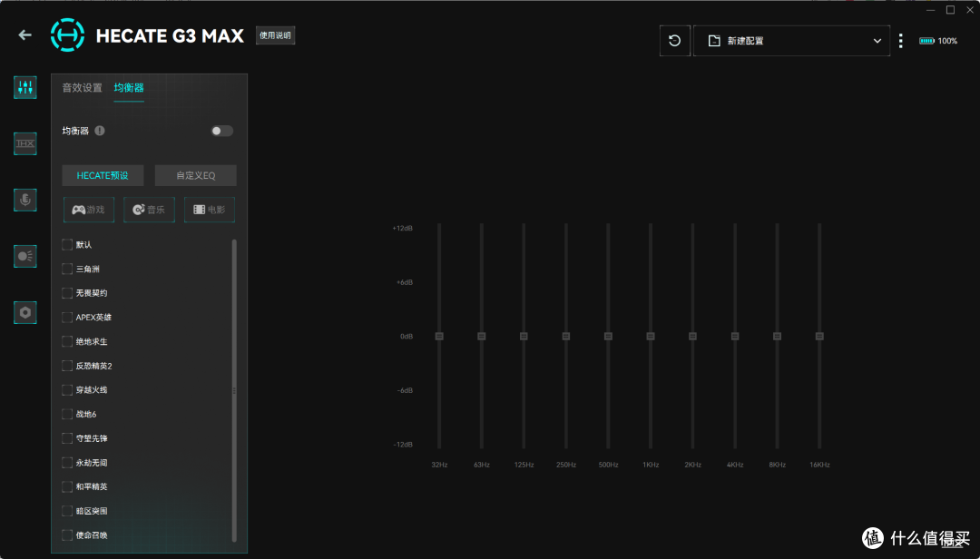The width and height of the screenshot is (980, 559).
Task: Open the 使用说明 instructions button
Action: [x=275, y=35]
